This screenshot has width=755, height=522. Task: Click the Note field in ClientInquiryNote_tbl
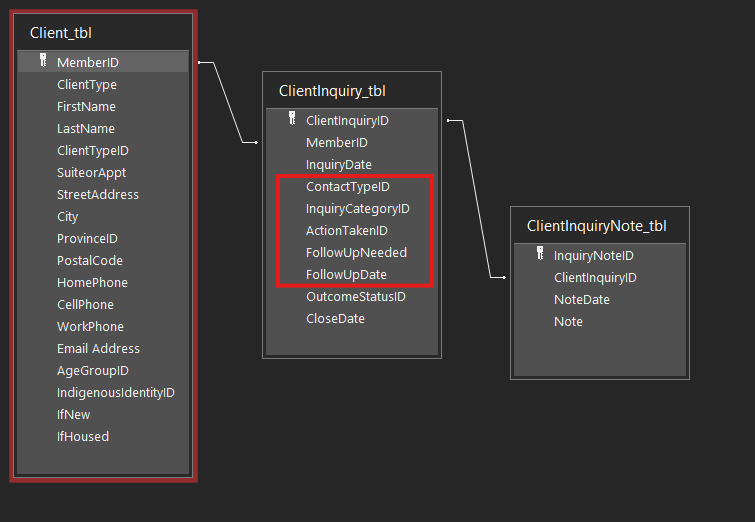coord(568,322)
